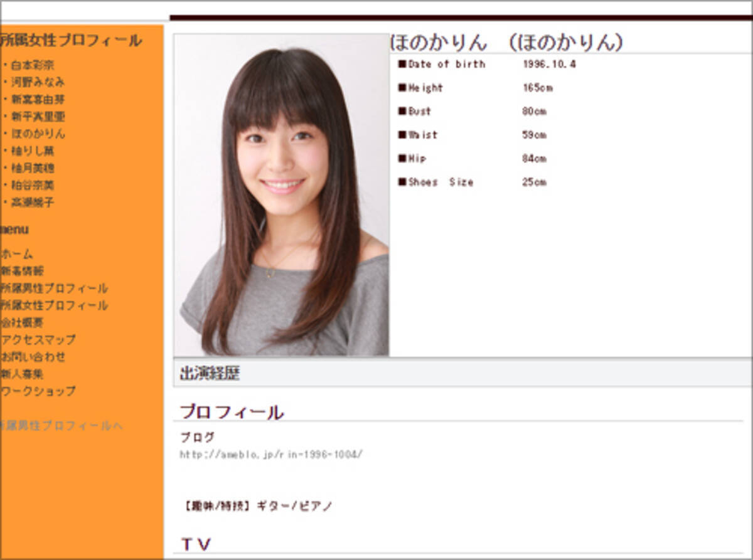753x560 pixels.
Task: Open the 新着情報 menu item
Action: (23, 271)
